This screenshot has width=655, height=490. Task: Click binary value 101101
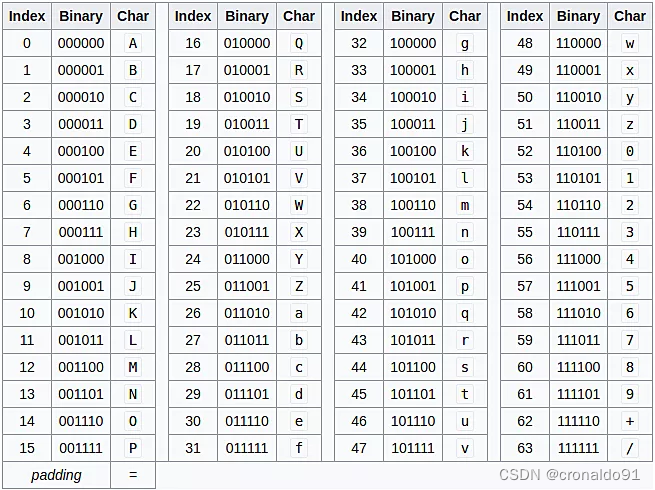tap(413, 394)
